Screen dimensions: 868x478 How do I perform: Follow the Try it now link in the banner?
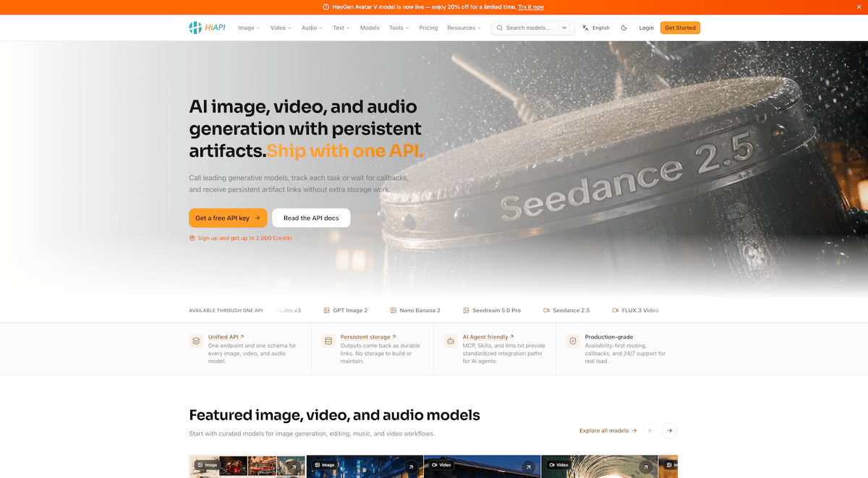click(531, 7)
